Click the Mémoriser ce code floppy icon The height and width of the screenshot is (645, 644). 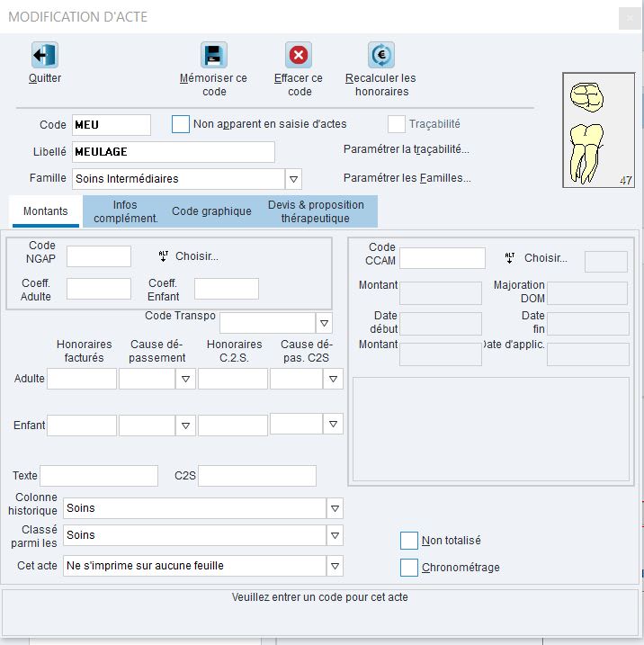point(213,56)
